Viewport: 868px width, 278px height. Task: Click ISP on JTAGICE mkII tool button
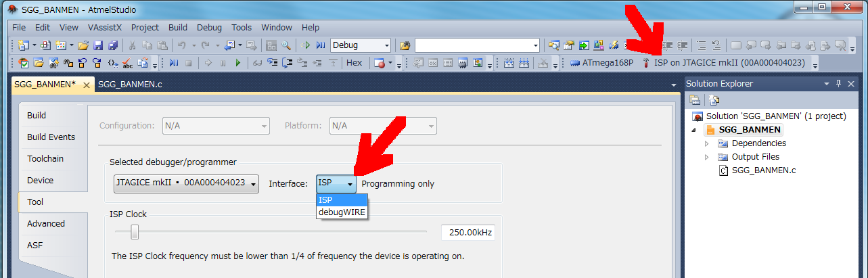pos(723,63)
